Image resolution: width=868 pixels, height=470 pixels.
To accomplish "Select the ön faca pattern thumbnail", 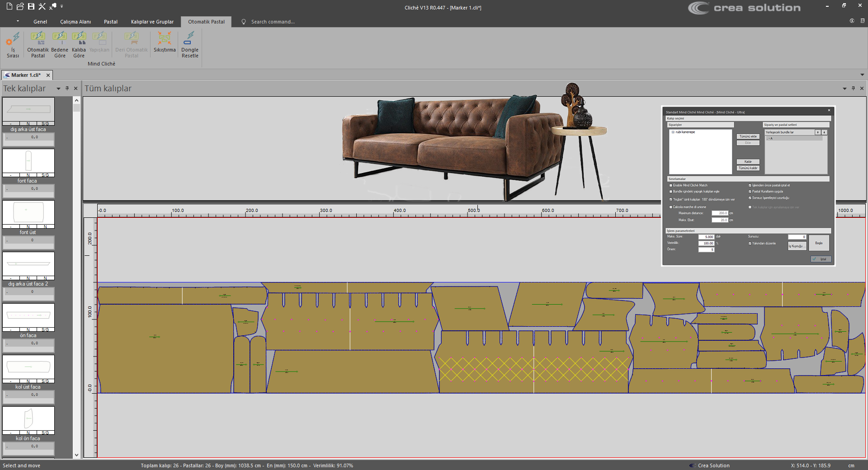I will [x=28, y=315].
